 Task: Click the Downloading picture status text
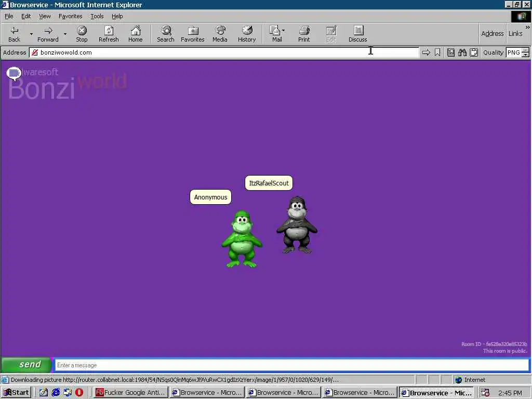coord(175,380)
